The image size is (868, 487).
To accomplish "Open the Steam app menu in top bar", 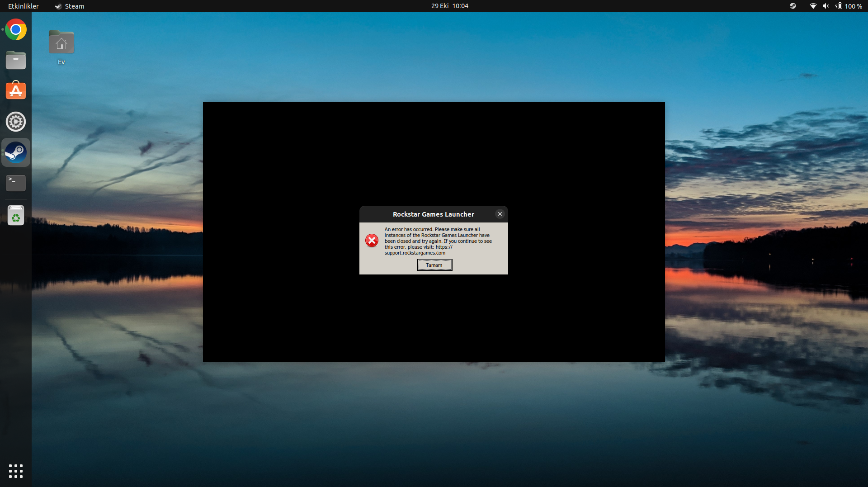I will [x=70, y=6].
